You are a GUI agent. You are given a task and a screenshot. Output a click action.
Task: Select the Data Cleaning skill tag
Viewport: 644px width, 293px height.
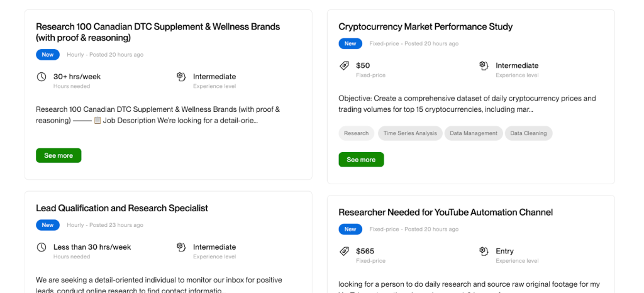pyautogui.click(x=528, y=133)
